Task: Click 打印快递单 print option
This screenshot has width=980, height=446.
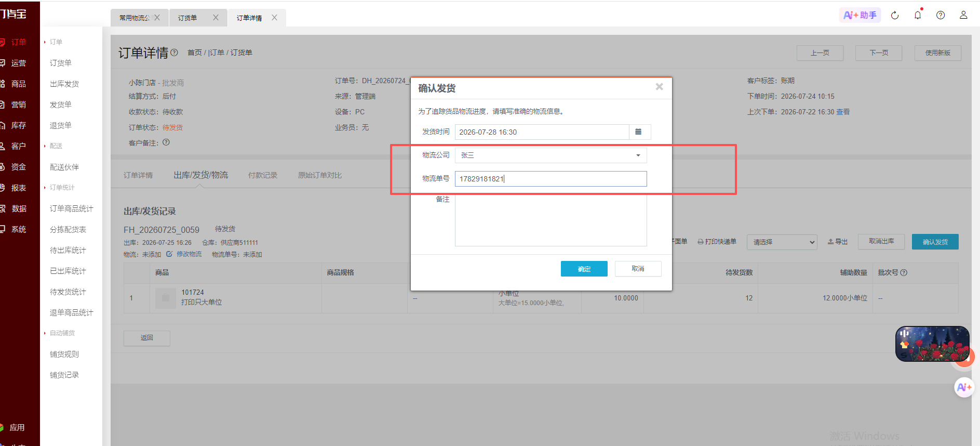Action: point(717,242)
